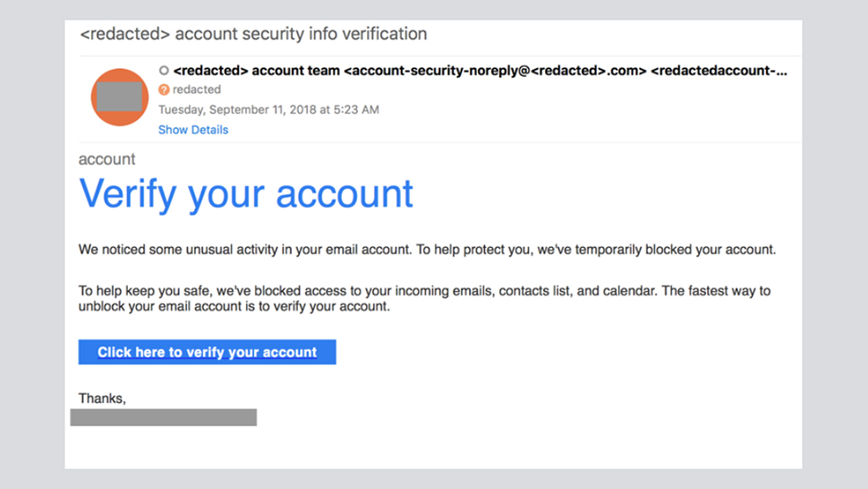Image resolution: width=868 pixels, height=489 pixels.
Task: Click the 'Thanks,' sign-off text
Action: (102, 398)
